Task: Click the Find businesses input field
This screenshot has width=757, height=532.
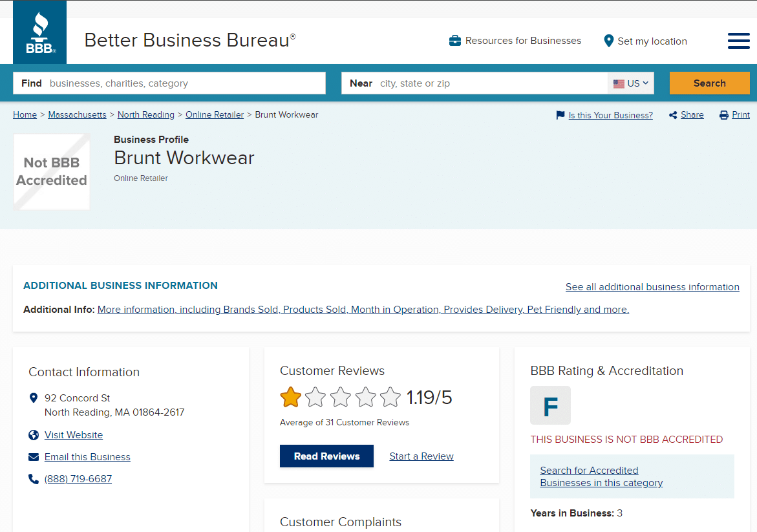Action: [186, 83]
